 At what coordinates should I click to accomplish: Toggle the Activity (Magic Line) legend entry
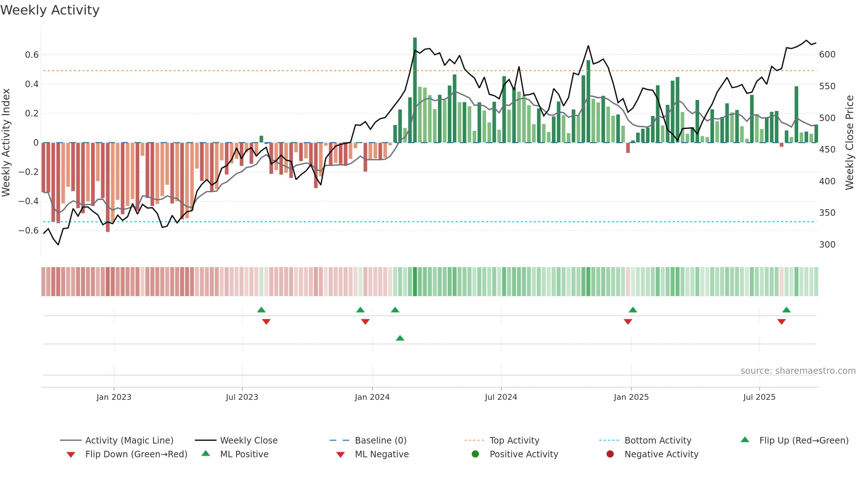pos(117,440)
